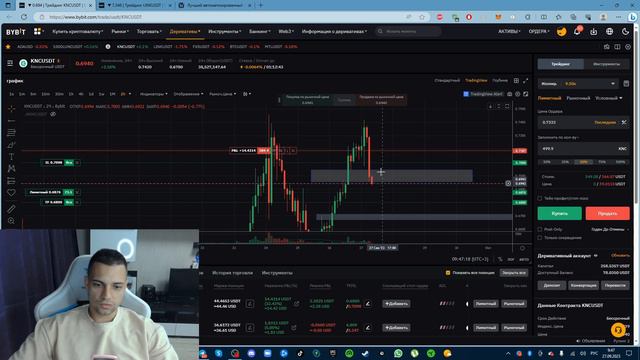Viewport: 640px width, 360px height.
Task: Open Steam from the taskbar
Action: coord(365,353)
